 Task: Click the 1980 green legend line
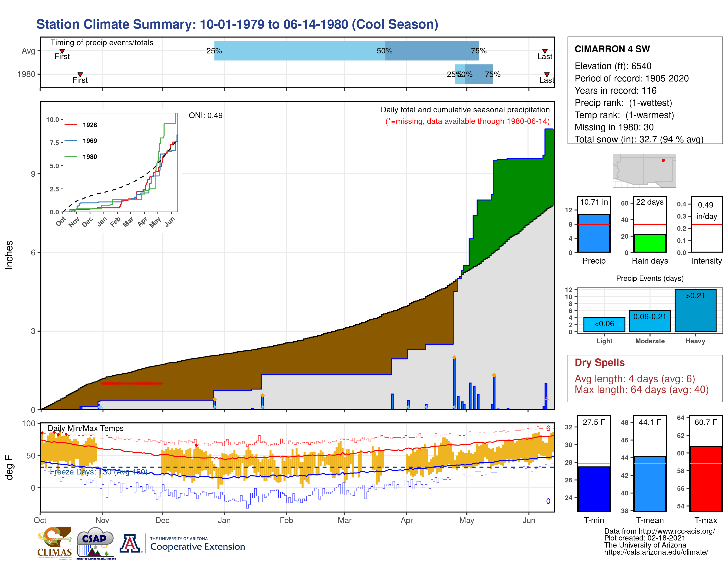(x=71, y=157)
